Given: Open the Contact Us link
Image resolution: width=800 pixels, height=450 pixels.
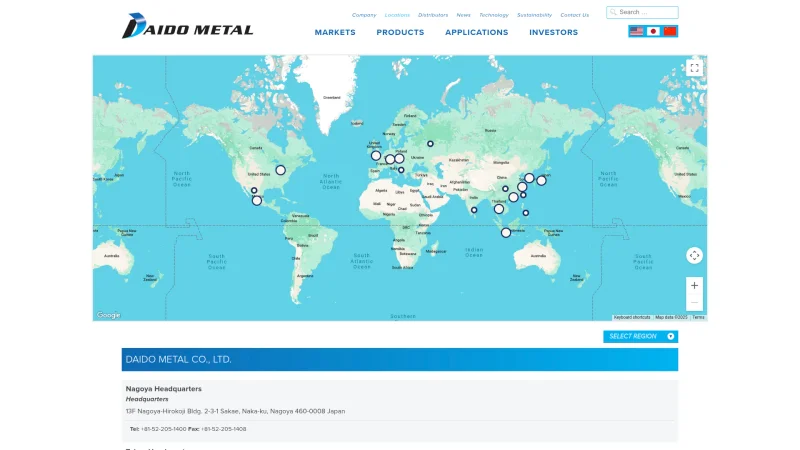Looking at the screenshot, I should (x=574, y=15).
